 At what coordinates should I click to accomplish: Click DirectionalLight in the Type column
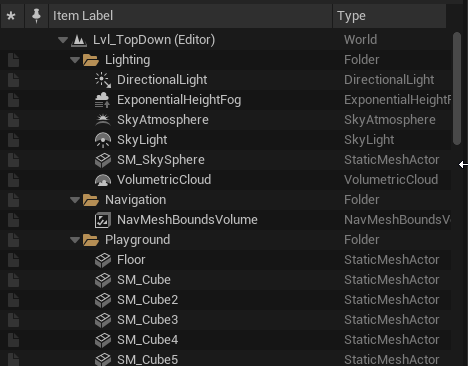click(x=389, y=80)
